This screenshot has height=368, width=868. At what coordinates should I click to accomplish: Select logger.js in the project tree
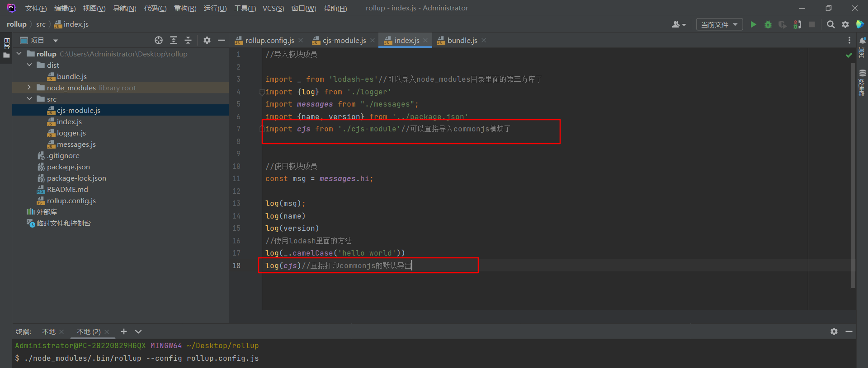tap(66, 133)
